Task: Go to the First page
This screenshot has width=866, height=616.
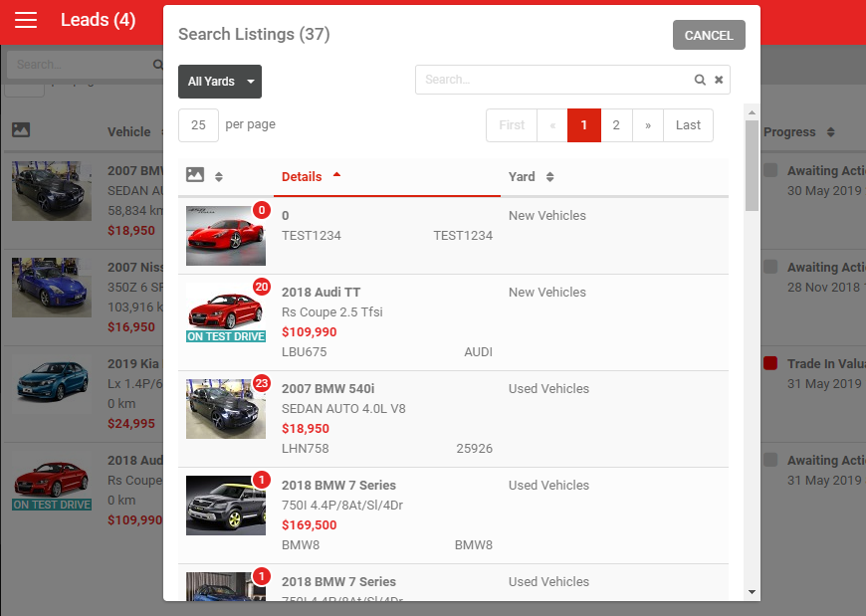Action: [x=512, y=125]
